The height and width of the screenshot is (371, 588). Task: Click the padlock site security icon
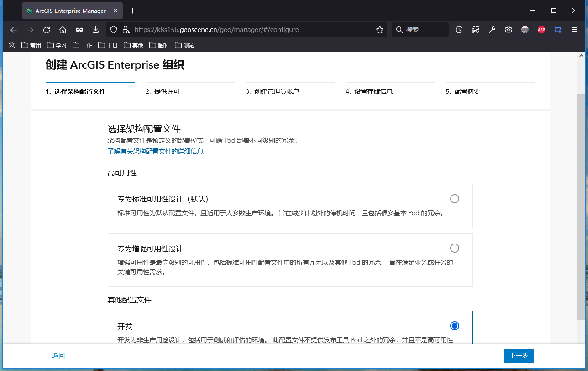point(126,30)
